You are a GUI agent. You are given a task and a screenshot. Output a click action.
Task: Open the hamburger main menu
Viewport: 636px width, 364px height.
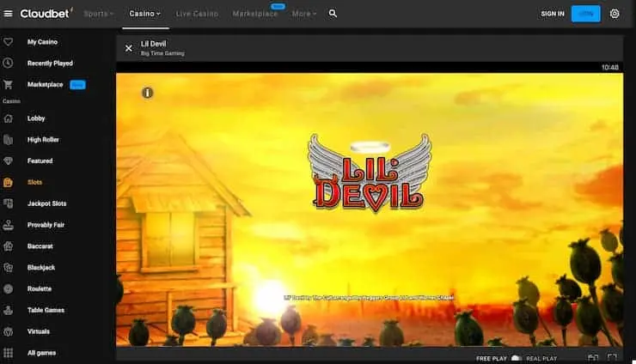click(8, 14)
